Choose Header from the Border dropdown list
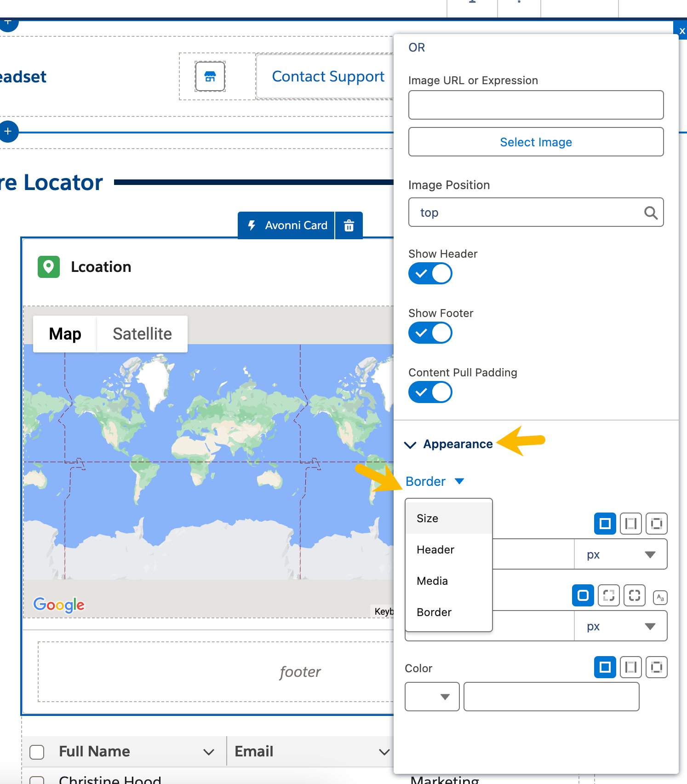Screen dimensions: 687x784 [435, 550]
